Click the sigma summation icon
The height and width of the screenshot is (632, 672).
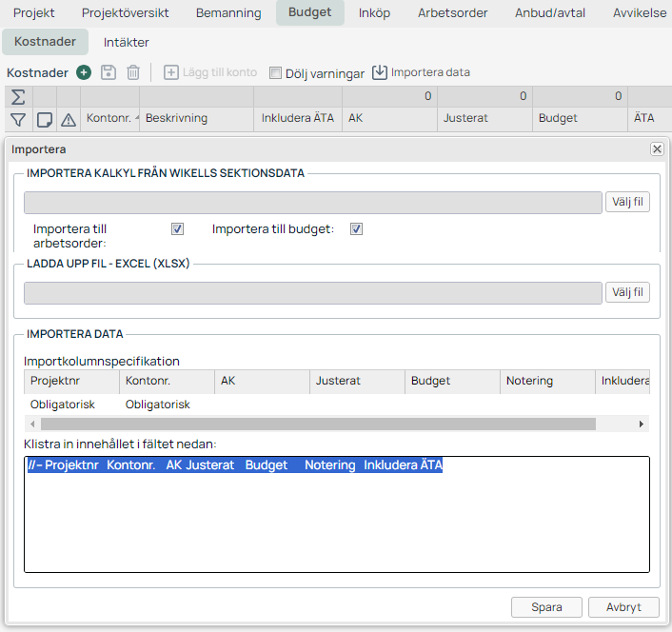tap(18, 97)
